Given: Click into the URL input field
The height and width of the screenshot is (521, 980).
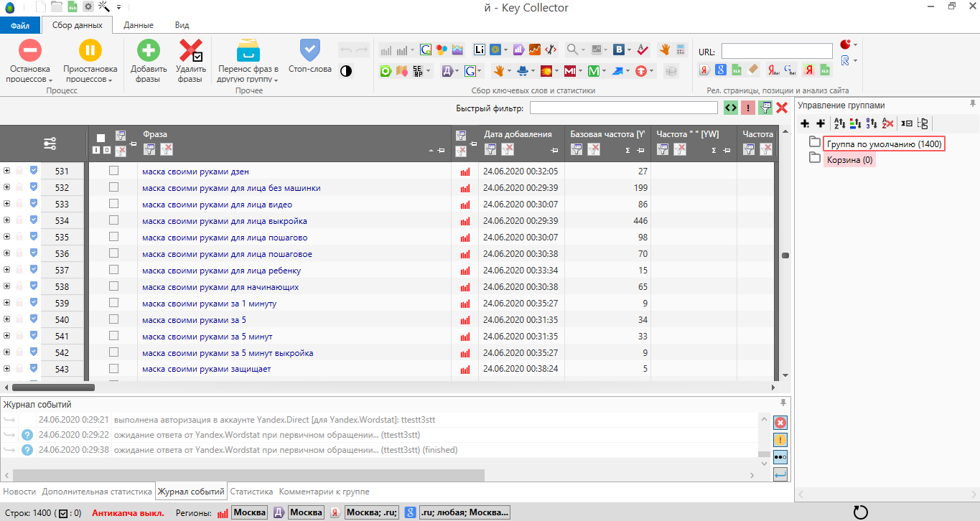Looking at the screenshot, I should pyautogui.click(x=777, y=51).
